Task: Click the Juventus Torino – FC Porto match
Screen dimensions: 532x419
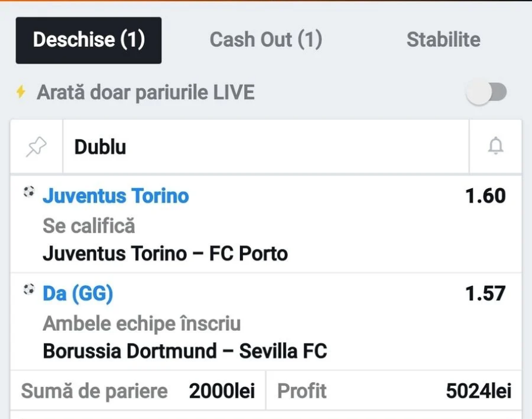Action: 165,254
